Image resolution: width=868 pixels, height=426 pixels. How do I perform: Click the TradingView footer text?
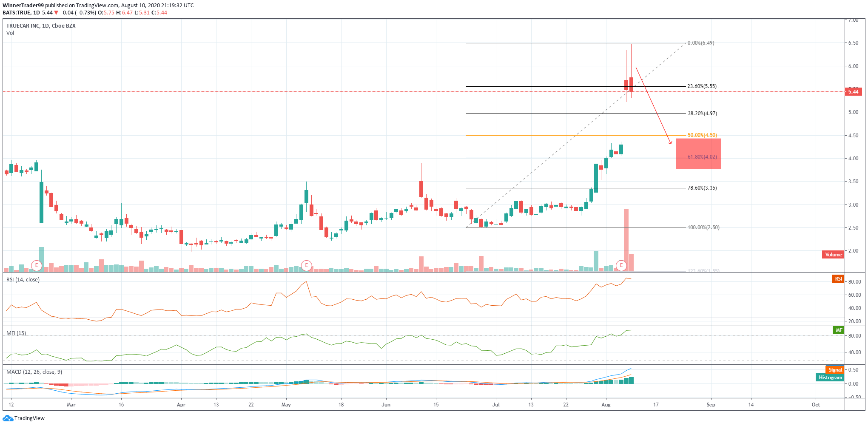pos(29,418)
